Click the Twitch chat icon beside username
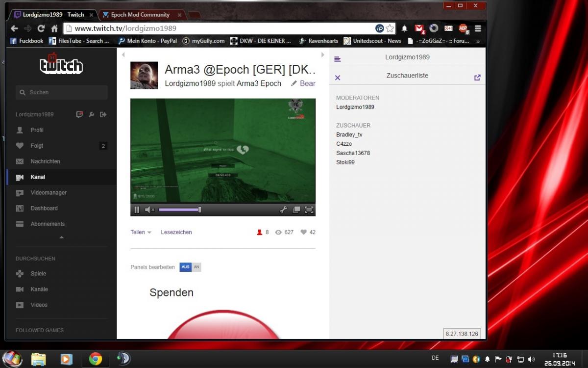The image size is (588, 368). click(79, 114)
